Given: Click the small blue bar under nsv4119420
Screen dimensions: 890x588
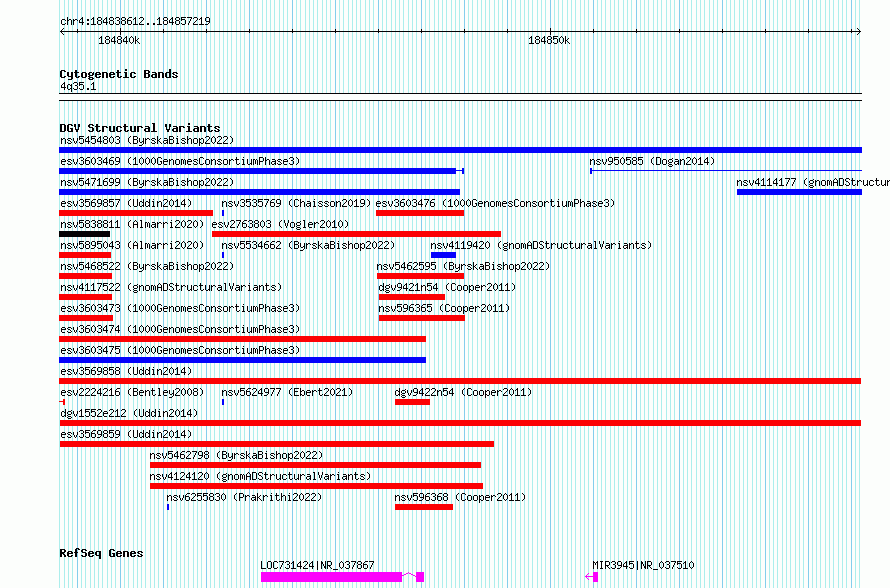Looking at the screenshot, I should coord(443,255).
